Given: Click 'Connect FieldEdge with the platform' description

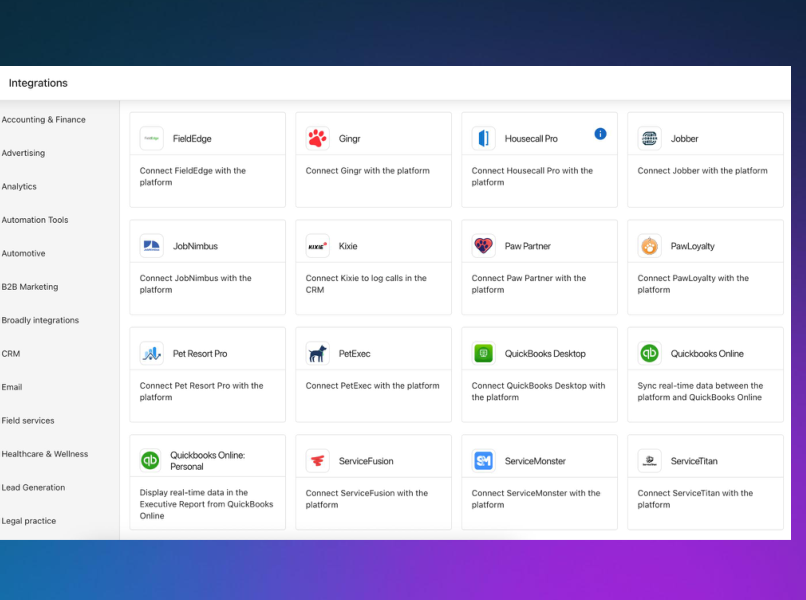Looking at the screenshot, I should point(193,176).
